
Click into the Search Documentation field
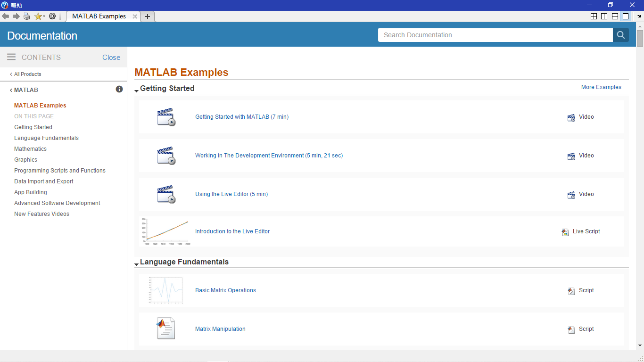point(495,35)
